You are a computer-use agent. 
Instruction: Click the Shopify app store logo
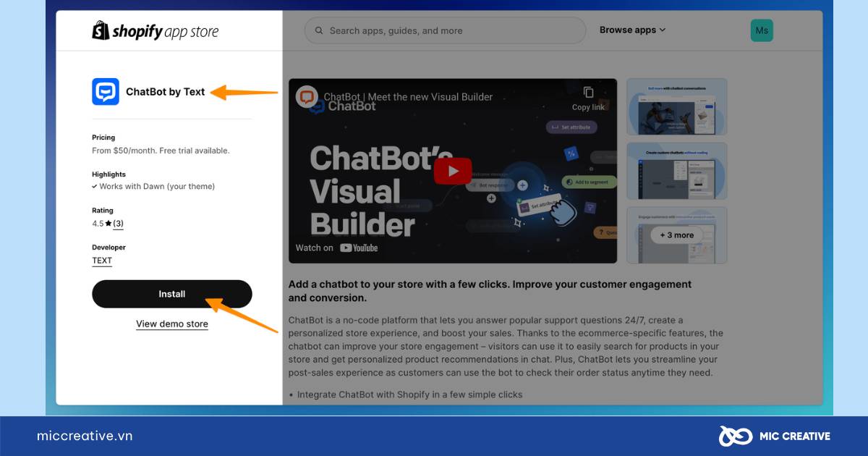click(x=155, y=31)
